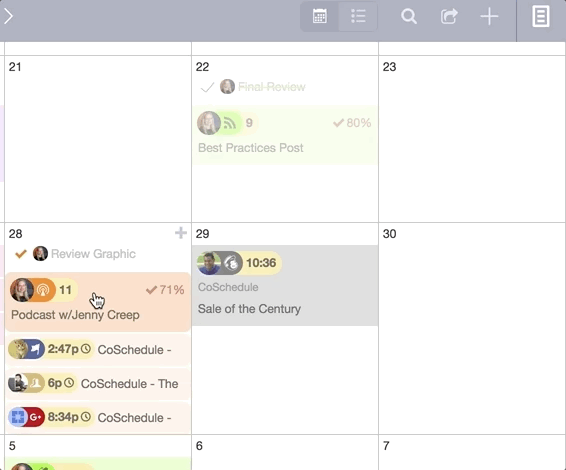566x470 pixels.
Task: Open the 2:47p CoSchedule social message
Action: tap(98, 349)
